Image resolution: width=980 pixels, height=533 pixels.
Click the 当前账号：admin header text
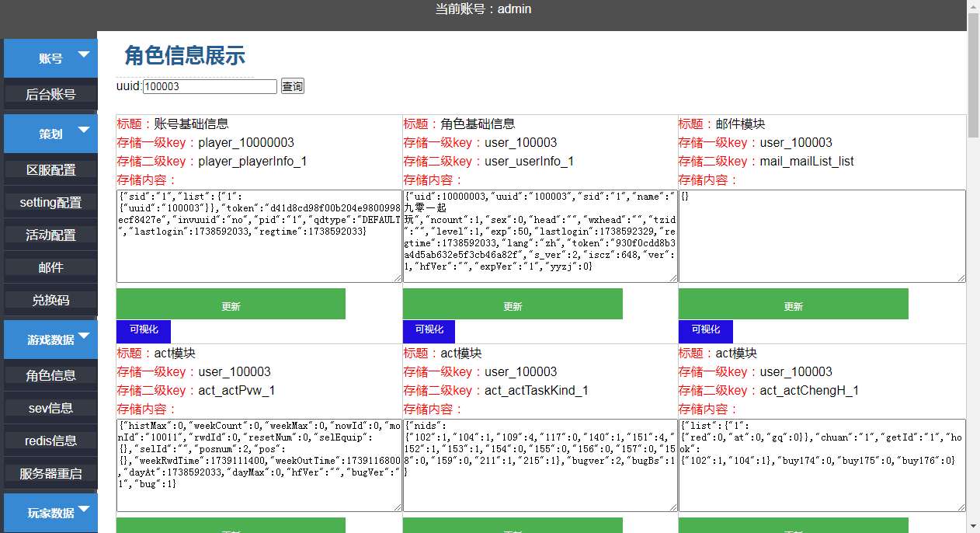coord(483,9)
